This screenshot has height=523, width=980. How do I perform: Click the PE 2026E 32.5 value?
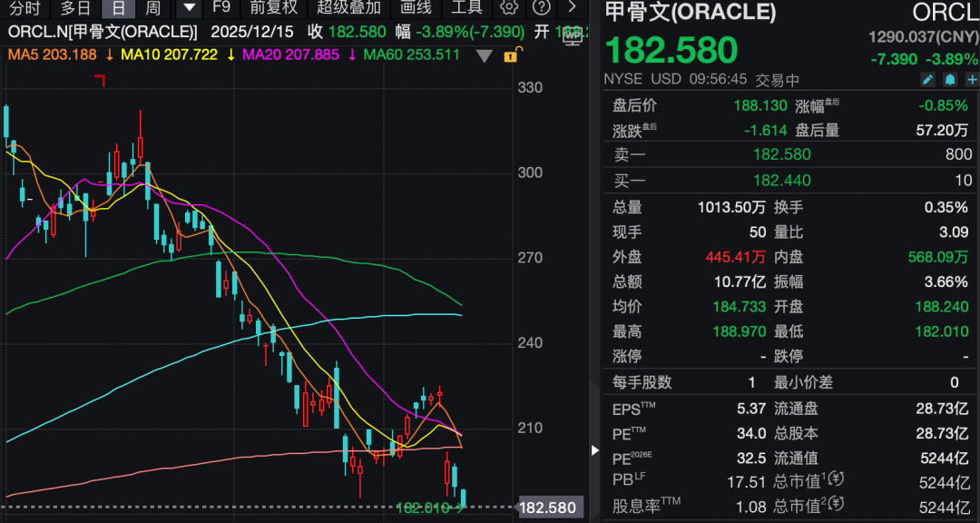(752, 458)
